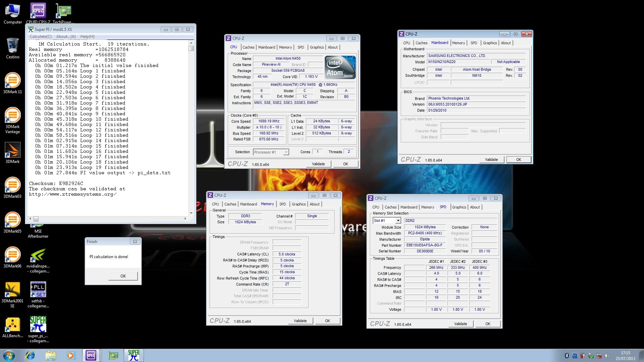Viewport: 644px width, 362px height.
Task: Open the nvidiaInspector desktop shortcut
Action: click(x=38, y=260)
